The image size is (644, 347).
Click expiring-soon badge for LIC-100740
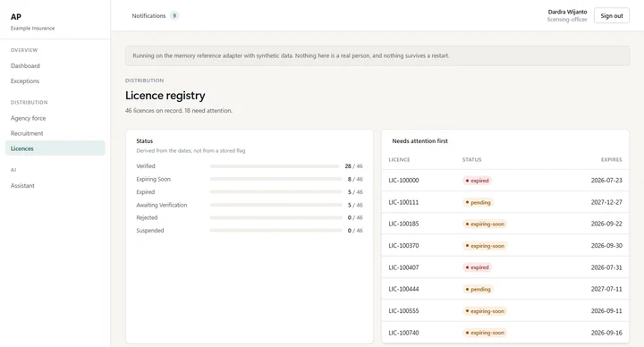[485, 333]
